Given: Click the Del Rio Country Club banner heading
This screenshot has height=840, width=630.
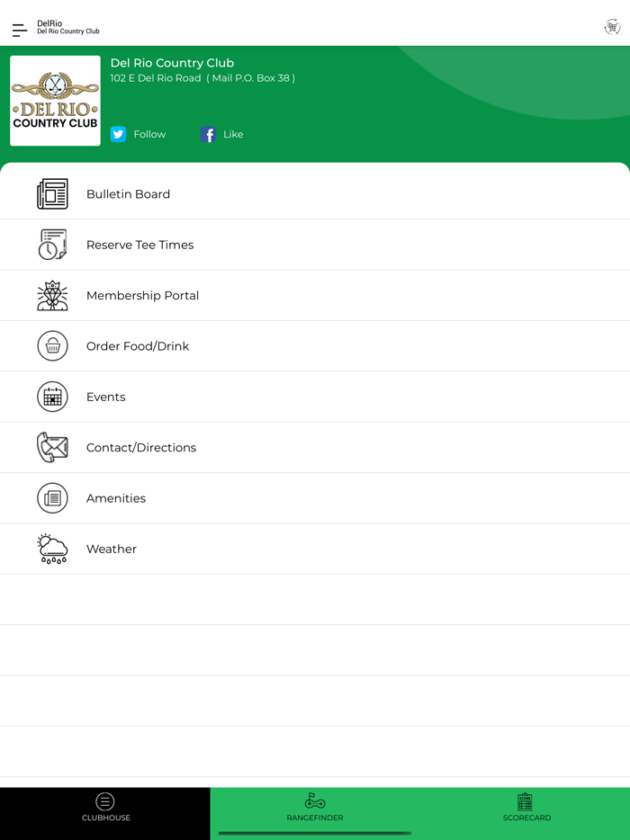Looking at the screenshot, I should pyautogui.click(x=172, y=63).
